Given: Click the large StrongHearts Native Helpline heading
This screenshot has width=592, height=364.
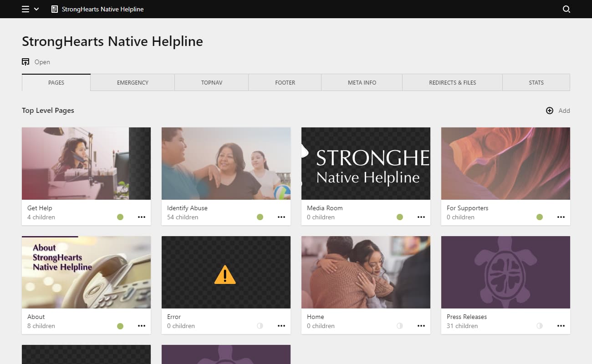Looking at the screenshot, I should pyautogui.click(x=112, y=41).
